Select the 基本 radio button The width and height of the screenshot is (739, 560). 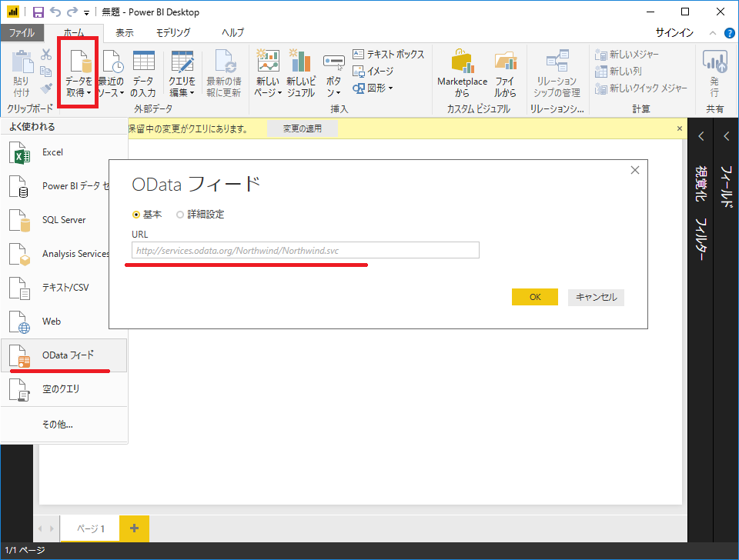[137, 215]
